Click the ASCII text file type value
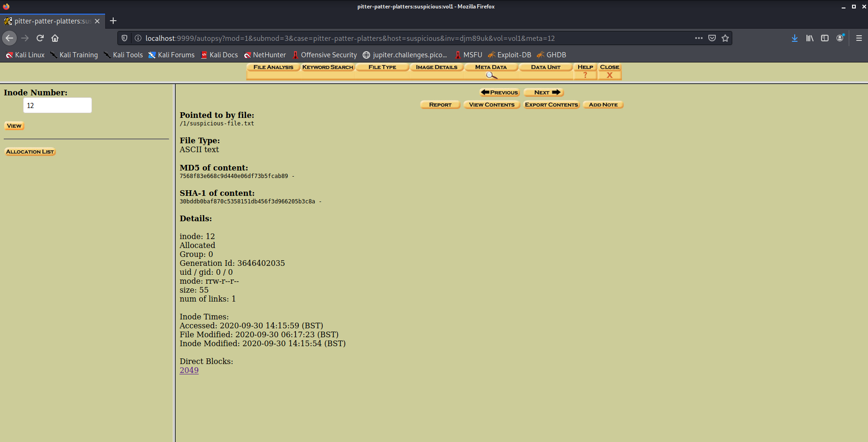The width and height of the screenshot is (868, 442). pos(199,149)
